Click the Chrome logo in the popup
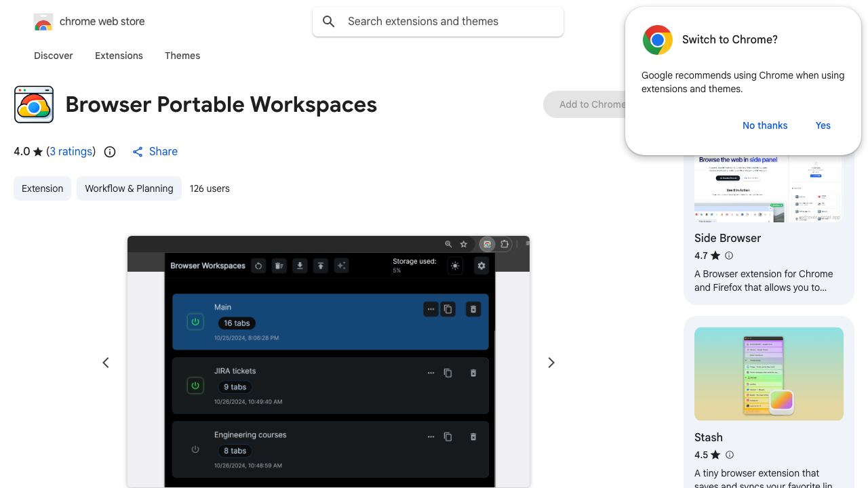This screenshot has width=868, height=488. click(x=657, y=40)
